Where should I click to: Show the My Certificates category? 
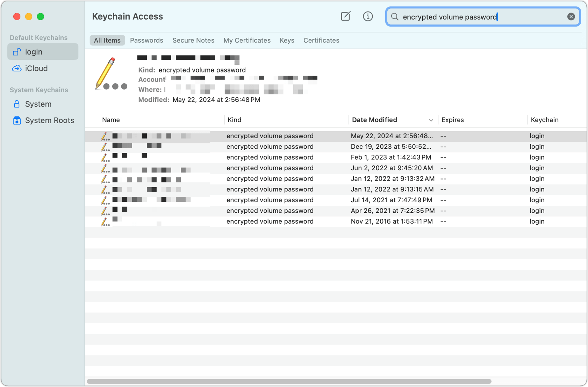coord(247,41)
